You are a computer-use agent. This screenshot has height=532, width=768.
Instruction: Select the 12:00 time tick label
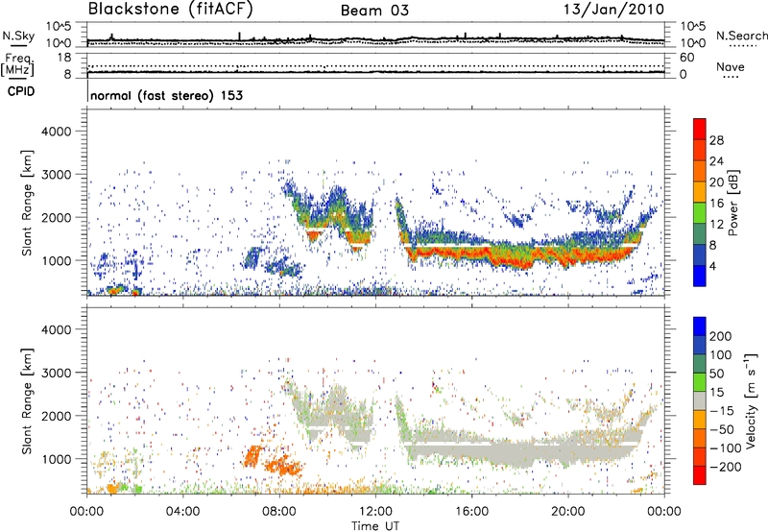pyautogui.click(x=375, y=512)
